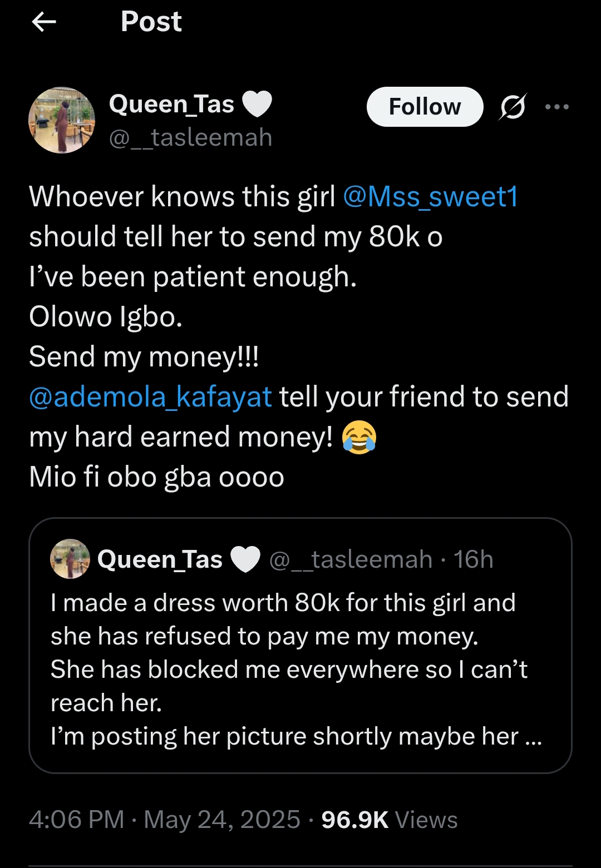Open Queen_Tas's large profile picture
The image size is (601, 868).
(x=62, y=120)
